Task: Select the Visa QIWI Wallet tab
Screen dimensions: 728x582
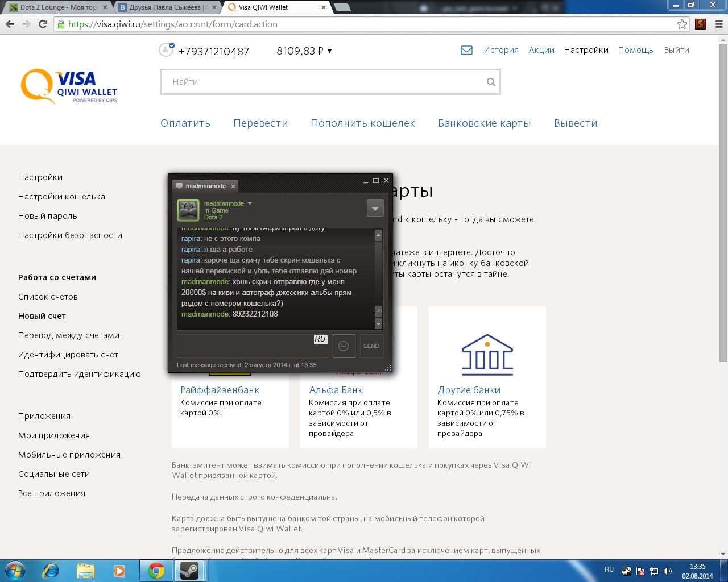Action: point(276,7)
